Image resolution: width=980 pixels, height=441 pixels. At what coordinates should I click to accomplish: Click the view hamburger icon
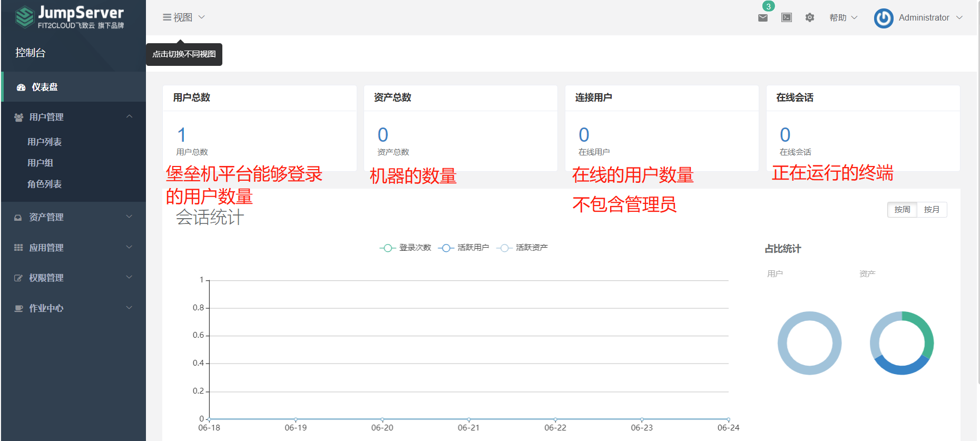point(166,17)
